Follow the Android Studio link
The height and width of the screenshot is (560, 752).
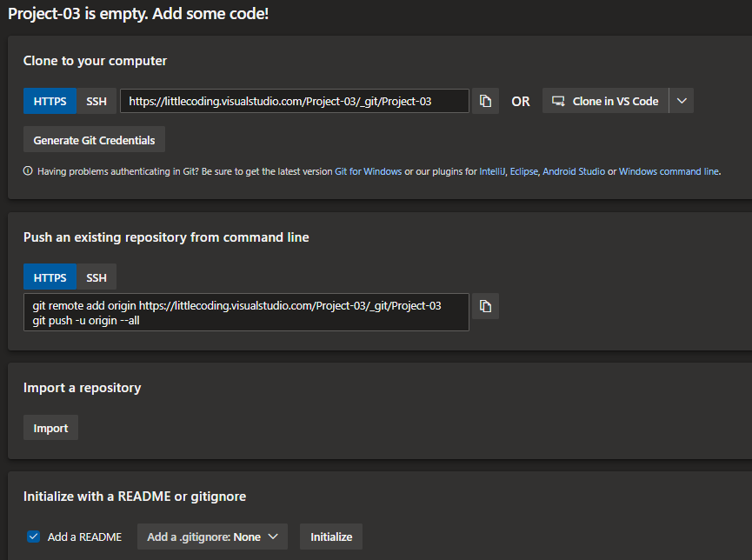pos(574,171)
